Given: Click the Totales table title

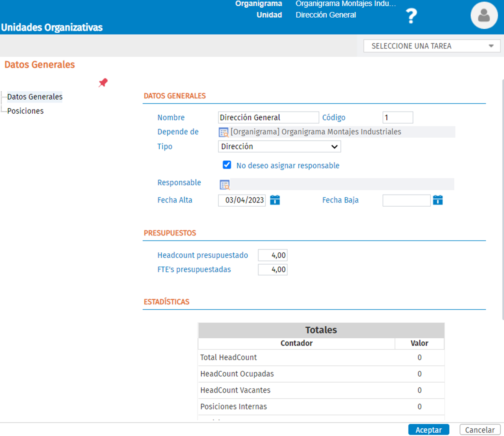Looking at the screenshot, I should click(x=321, y=330).
